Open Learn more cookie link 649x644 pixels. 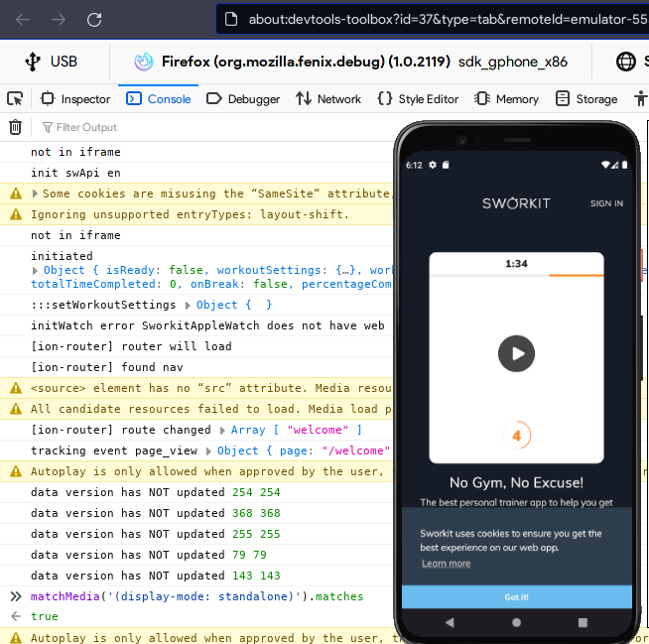pos(447,564)
